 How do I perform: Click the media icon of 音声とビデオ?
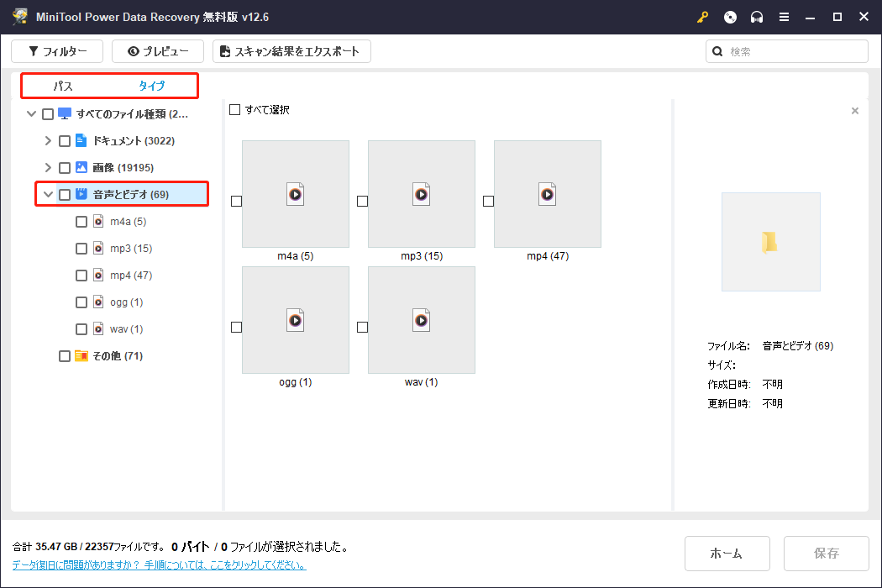pos(81,194)
